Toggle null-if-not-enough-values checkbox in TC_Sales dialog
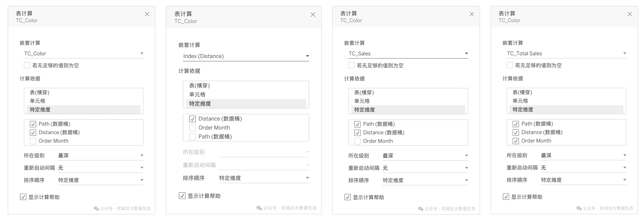This screenshot has width=644, height=221. point(352,66)
